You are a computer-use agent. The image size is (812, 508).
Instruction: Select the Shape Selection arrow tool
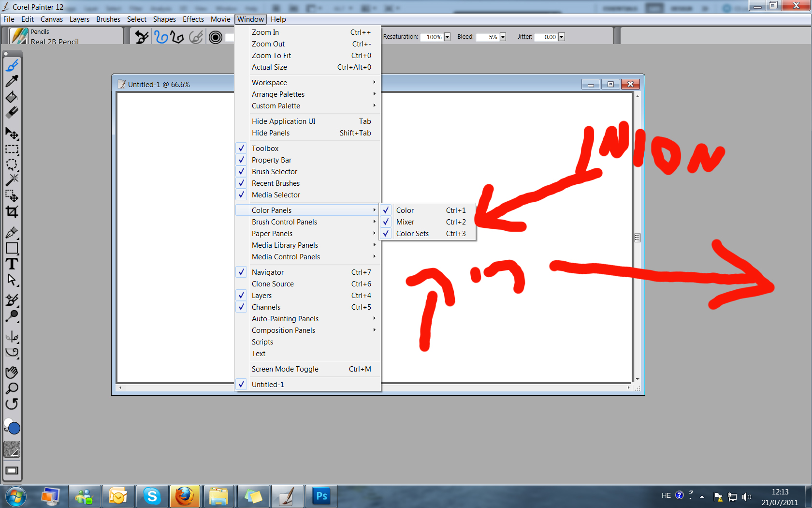point(12,280)
